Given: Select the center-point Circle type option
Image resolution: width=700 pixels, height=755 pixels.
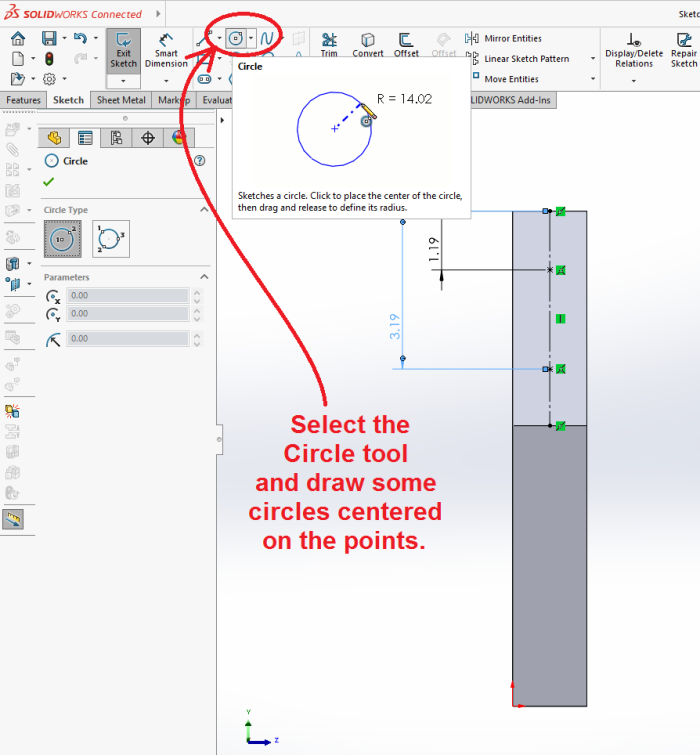Looking at the screenshot, I should (63, 239).
